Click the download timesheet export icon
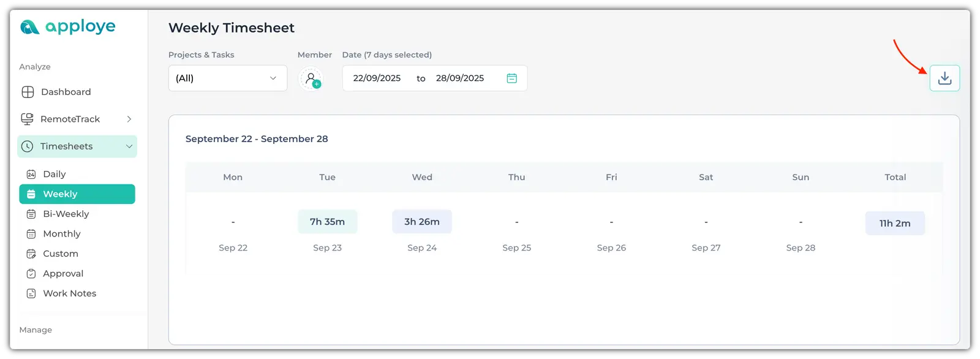 pos(944,78)
